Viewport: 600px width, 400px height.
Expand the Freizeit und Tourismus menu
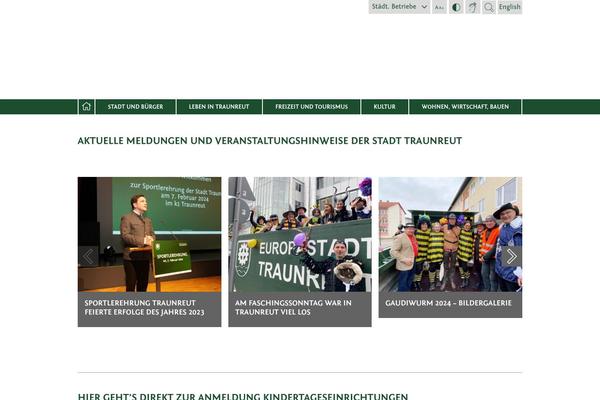pos(313,106)
